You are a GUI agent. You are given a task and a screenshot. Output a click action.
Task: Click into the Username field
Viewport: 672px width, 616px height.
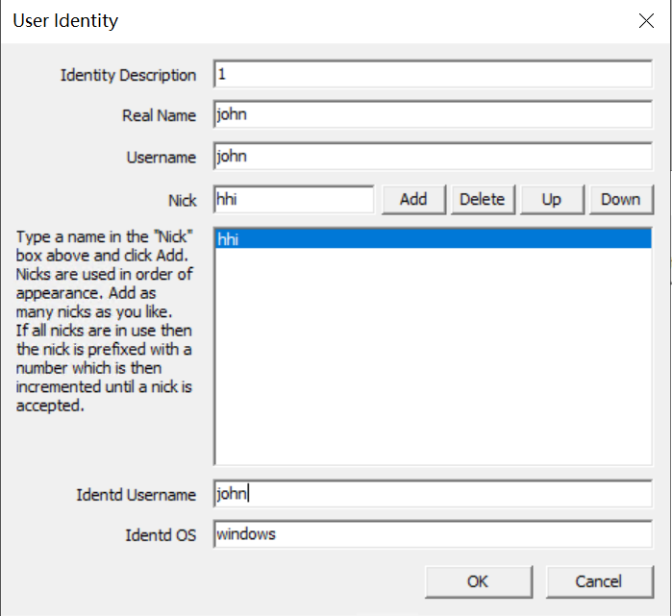click(x=433, y=157)
